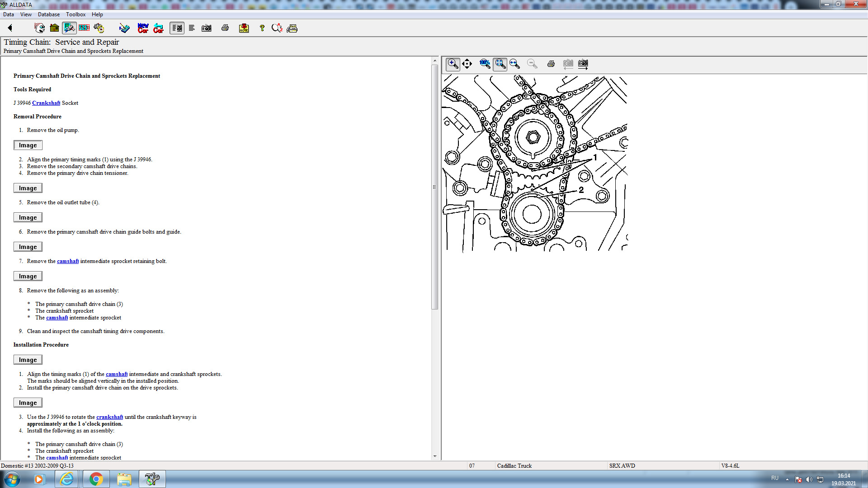Click the Fax toolbar icon
The width and height of the screenshot is (868, 488).
click(292, 28)
